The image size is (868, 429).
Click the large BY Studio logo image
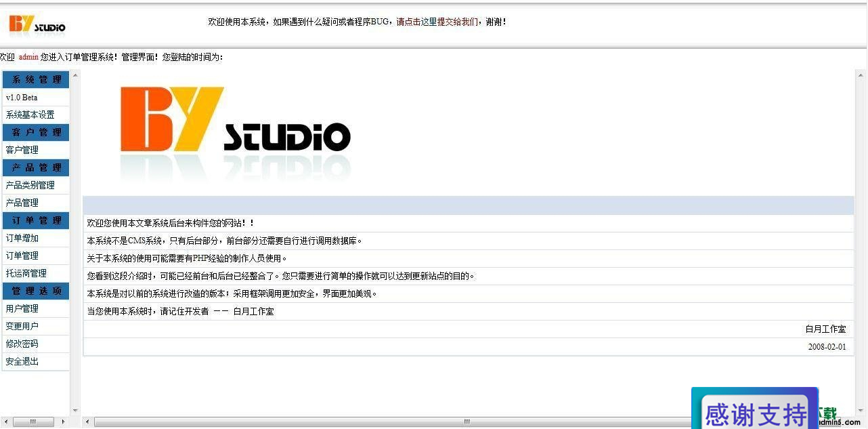[235, 134]
